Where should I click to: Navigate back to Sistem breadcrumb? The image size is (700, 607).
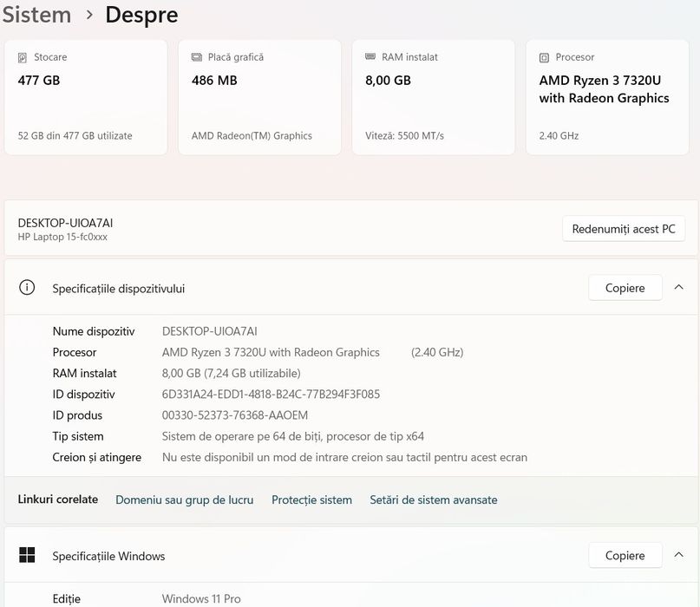pyautogui.click(x=36, y=15)
